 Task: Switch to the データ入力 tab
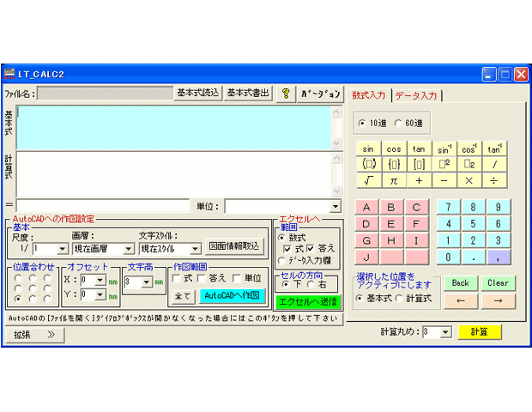(416, 96)
